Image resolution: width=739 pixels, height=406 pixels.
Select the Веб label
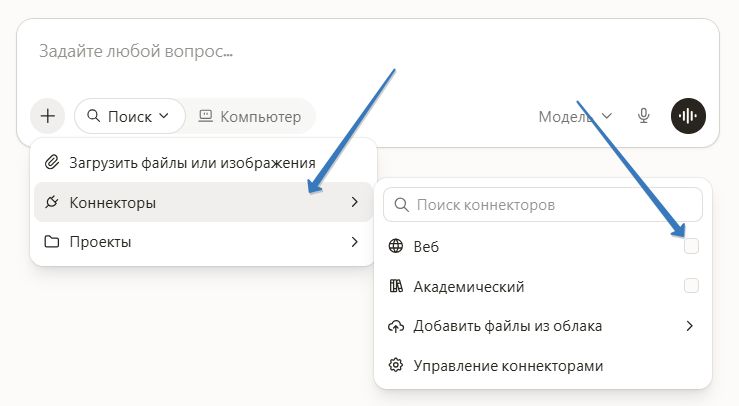[x=426, y=247]
